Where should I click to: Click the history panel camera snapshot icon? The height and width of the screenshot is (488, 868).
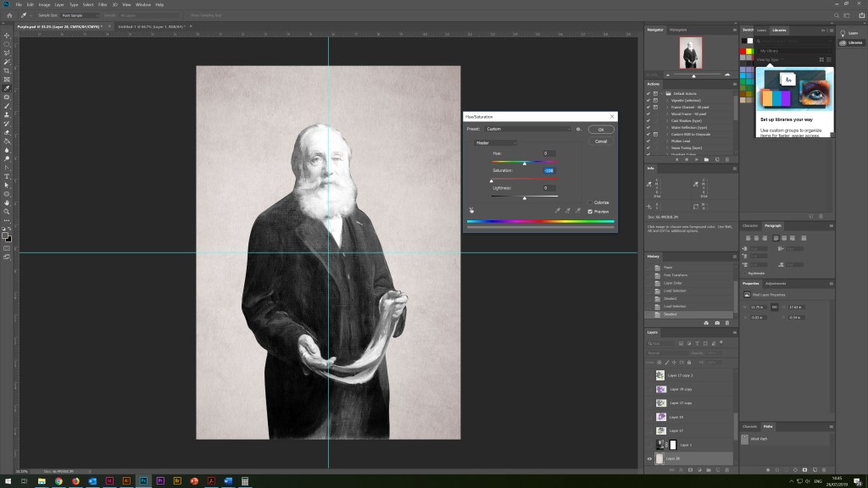point(718,323)
